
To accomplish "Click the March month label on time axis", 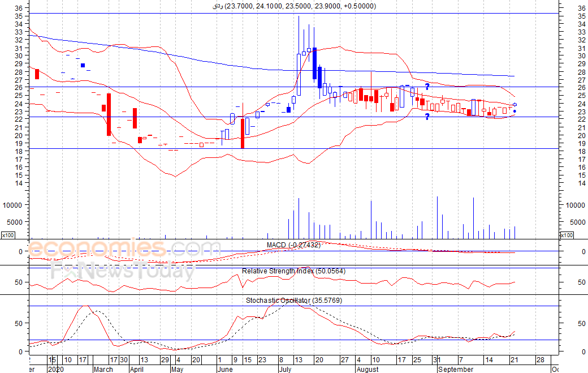I will [x=103, y=369].
